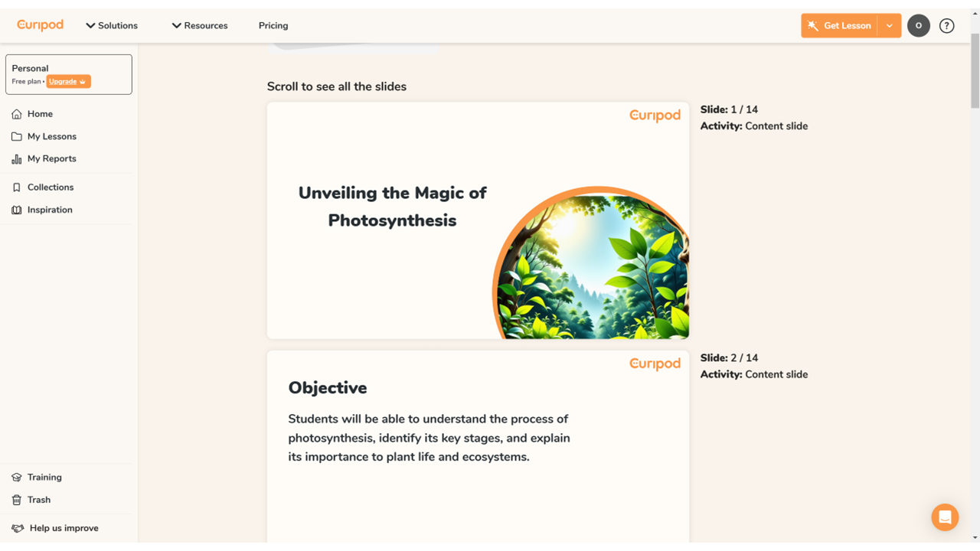Open the help question mark icon
Image resolution: width=980 pixels, height=551 pixels.
(946, 26)
